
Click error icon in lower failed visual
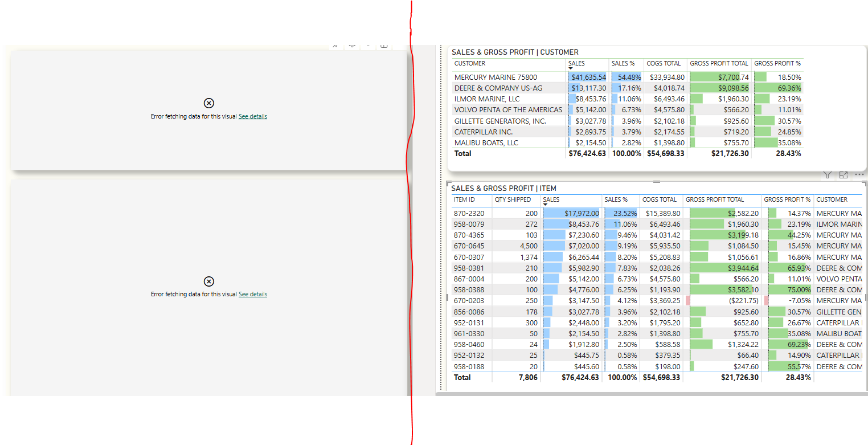tap(208, 281)
